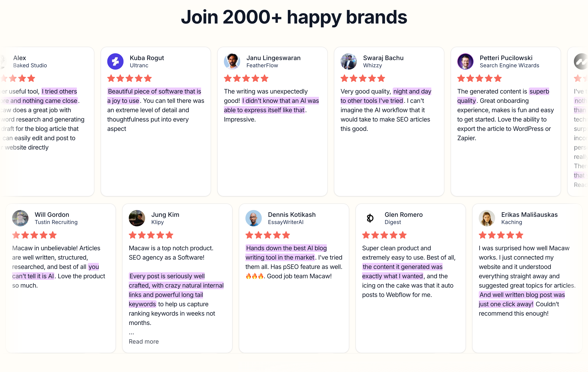Click Janu Lingeswaran's profile photo
This screenshot has width=588, height=372.
point(232,61)
